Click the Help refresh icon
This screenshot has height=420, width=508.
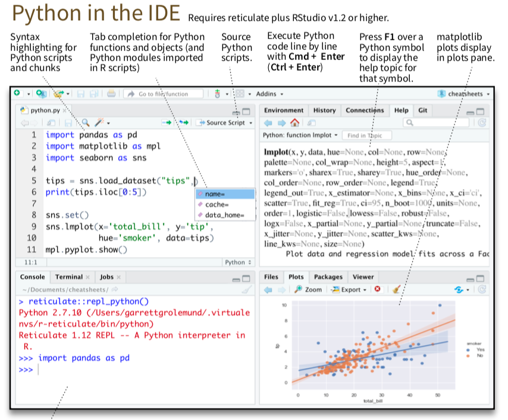point(482,123)
